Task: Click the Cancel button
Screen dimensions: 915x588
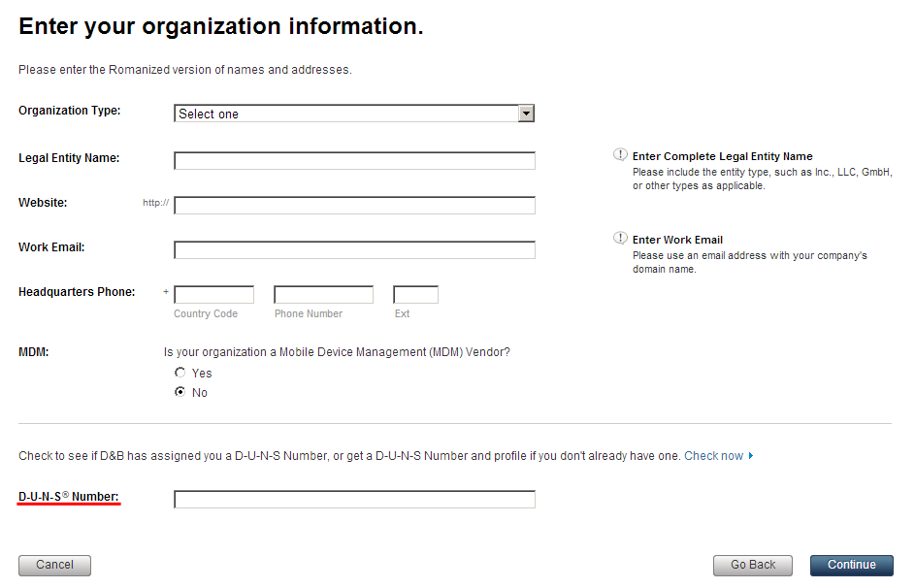Action: pos(55,566)
